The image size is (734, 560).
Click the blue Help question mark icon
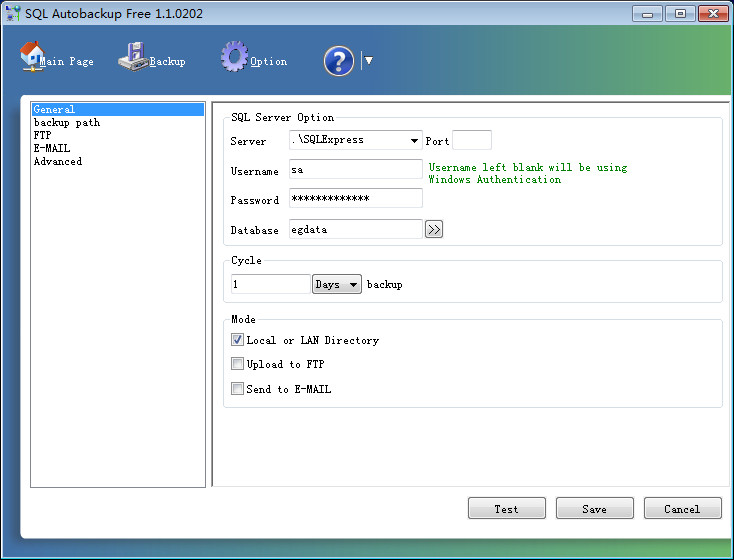339,61
